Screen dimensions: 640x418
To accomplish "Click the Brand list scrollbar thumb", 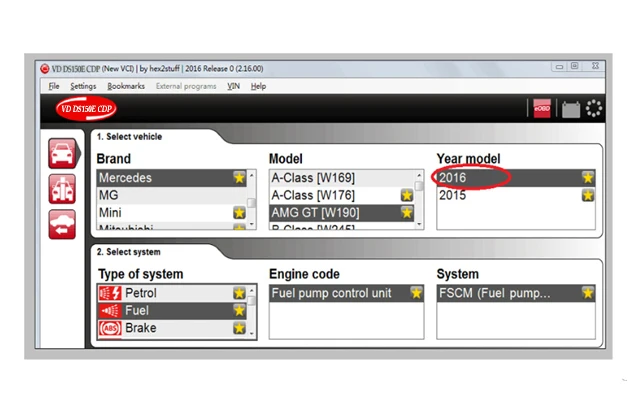I will [252, 203].
